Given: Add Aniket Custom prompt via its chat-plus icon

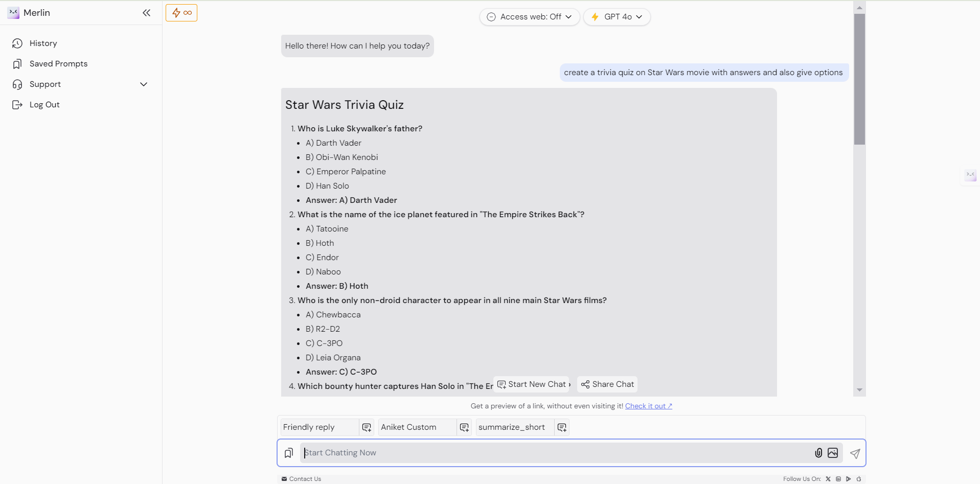Looking at the screenshot, I should [x=464, y=427].
